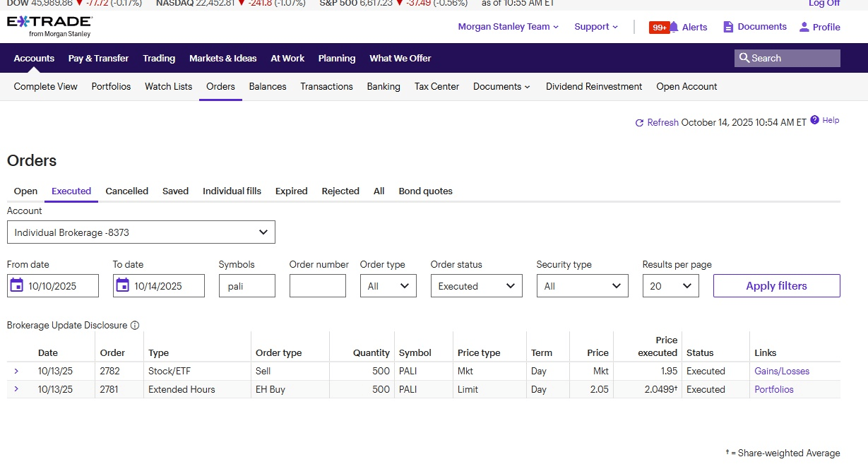Expand order 2781 row details
Screen dimensions: 868x469
click(16, 389)
